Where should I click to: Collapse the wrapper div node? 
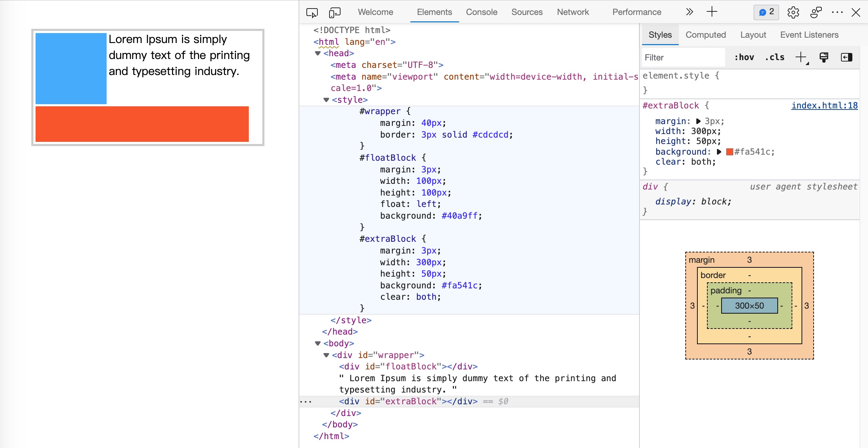(326, 355)
